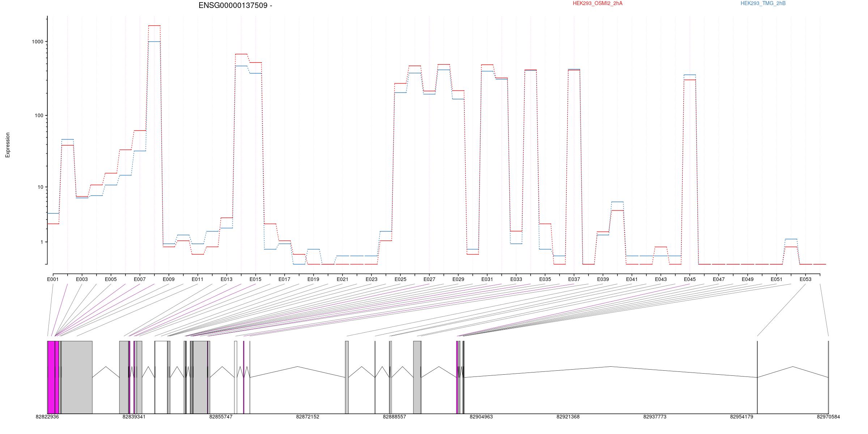Select exon label E045

pyautogui.click(x=690, y=279)
